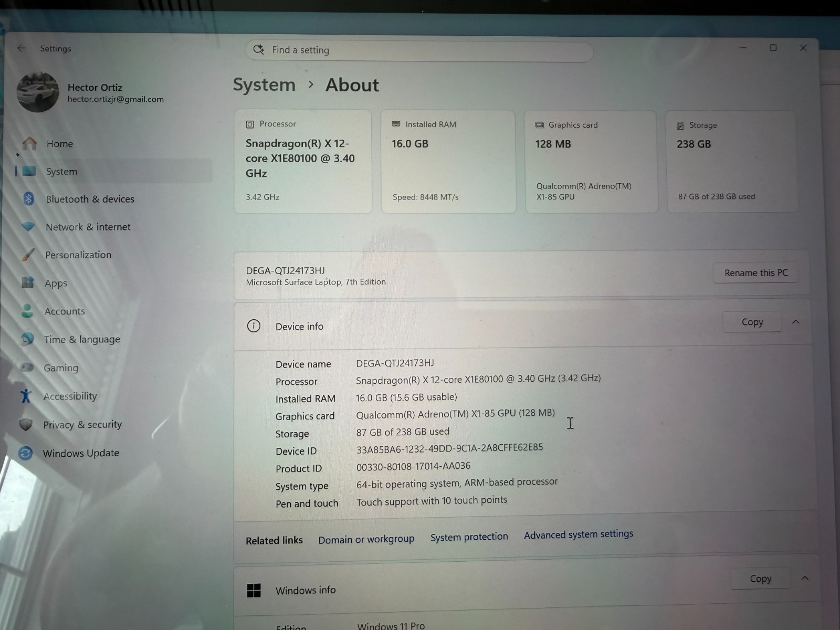Click the Storage drive icon on card
This screenshot has width=840, height=630.
coord(680,125)
